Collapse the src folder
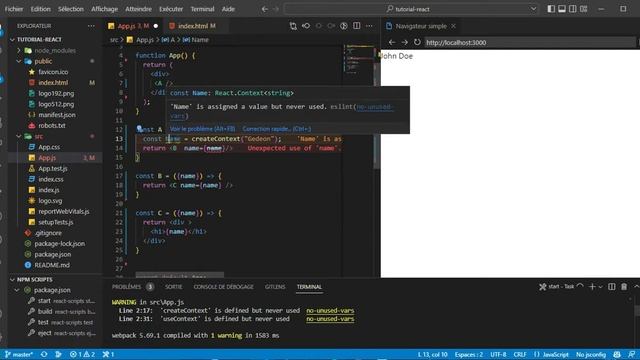The image size is (640, 360). [38, 136]
